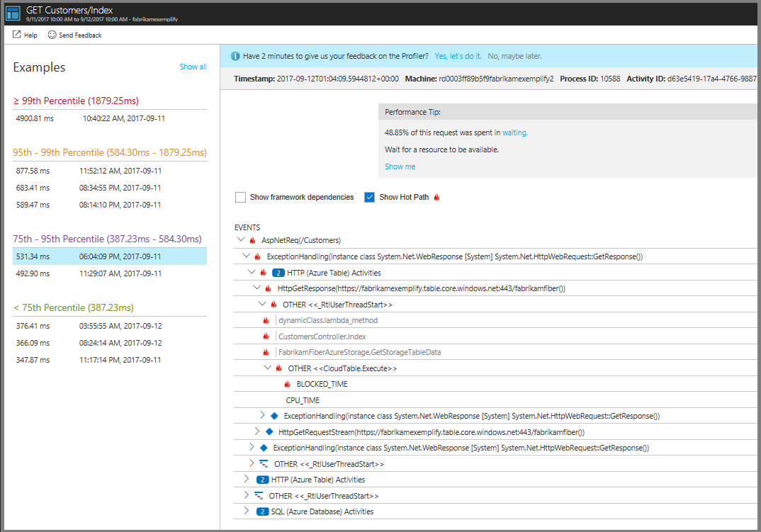
Task: Select the 366.09 ms example
Action: tap(110, 343)
